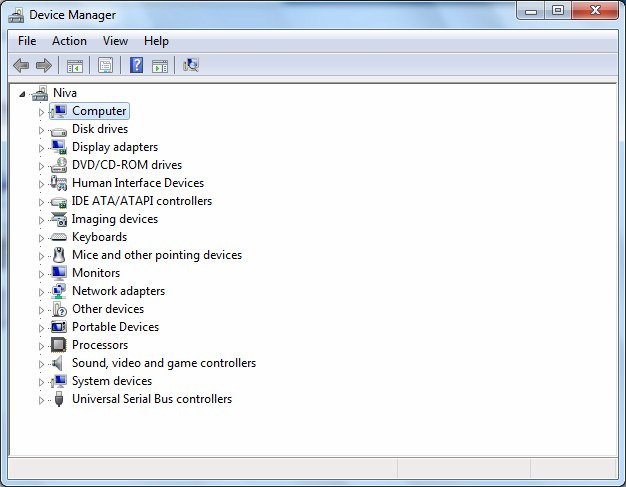The width and height of the screenshot is (626, 487).
Task: Open the View menu
Action: [115, 41]
